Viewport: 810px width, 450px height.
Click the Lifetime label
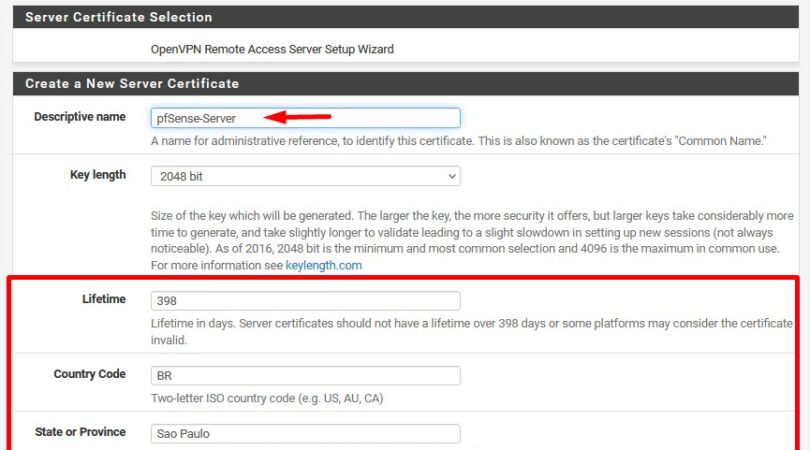(x=104, y=299)
